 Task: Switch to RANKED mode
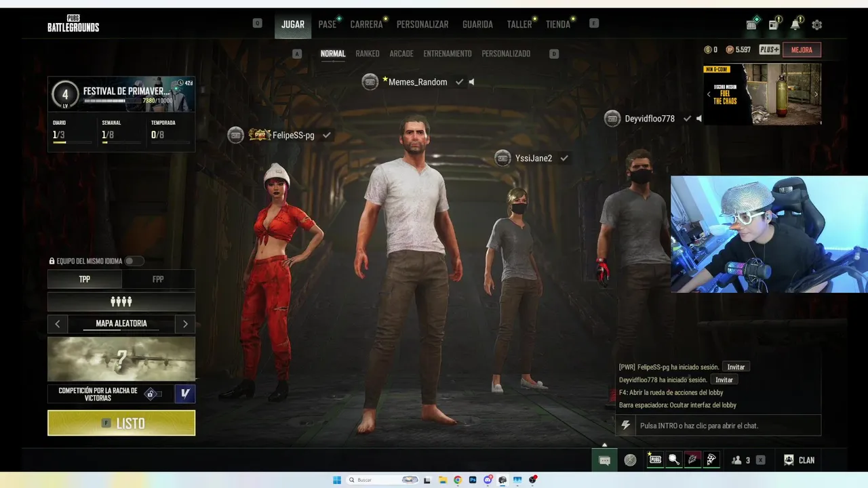pyautogui.click(x=368, y=54)
